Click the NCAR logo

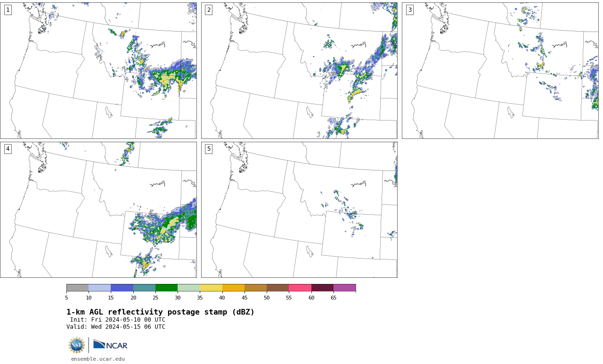[x=110, y=345]
